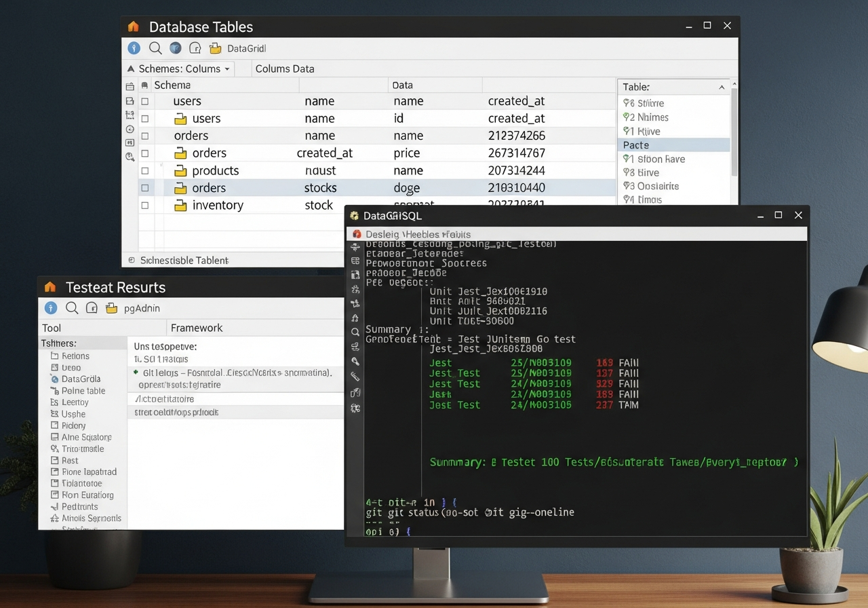
Task: Tick the checkbox for the users folder row
Action: tap(144, 119)
